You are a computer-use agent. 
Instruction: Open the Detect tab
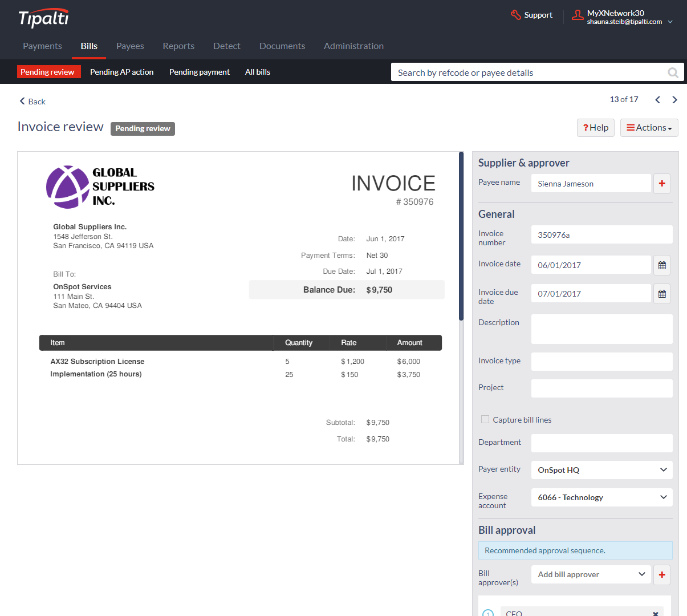[227, 46]
